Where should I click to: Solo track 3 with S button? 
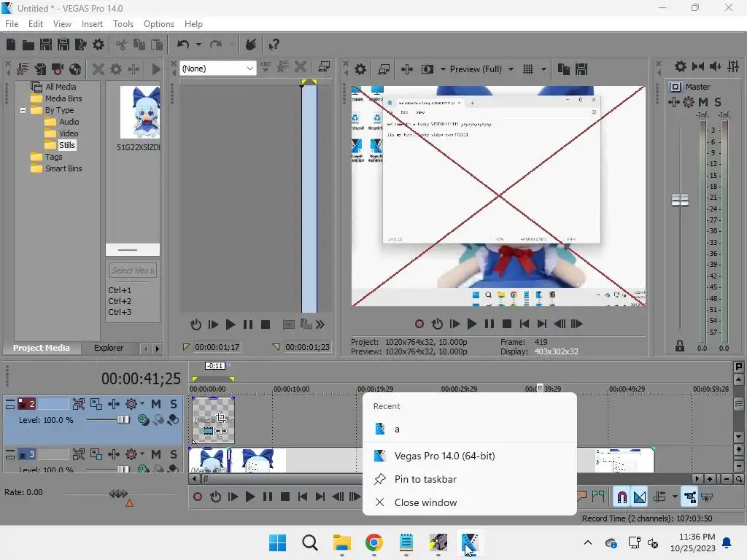click(174, 454)
